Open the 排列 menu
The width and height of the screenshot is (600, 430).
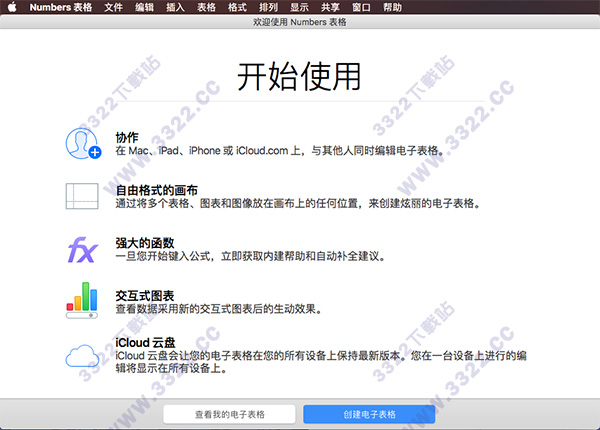click(268, 7)
